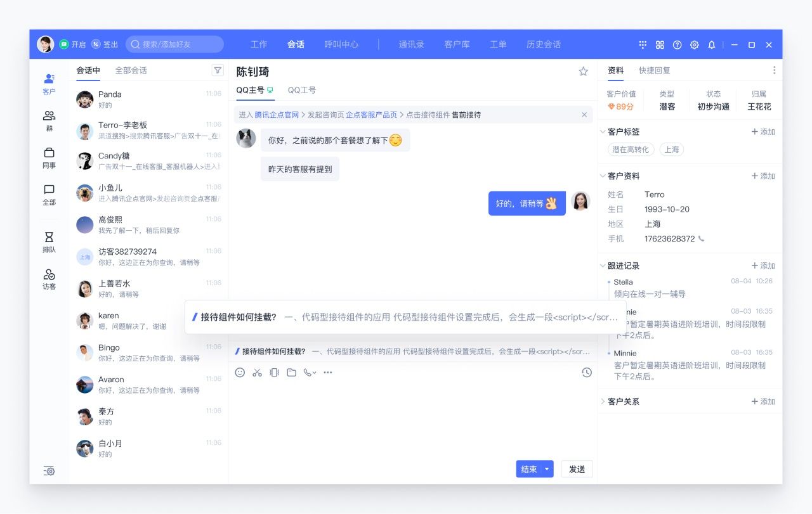The width and height of the screenshot is (812, 514).
Task: Add new 客户资料 entry
Action: 763,176
